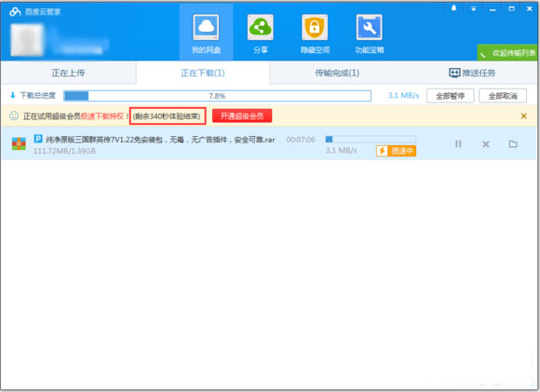Select the 三国群英传7 rar download file name

[x=160, y=140]
